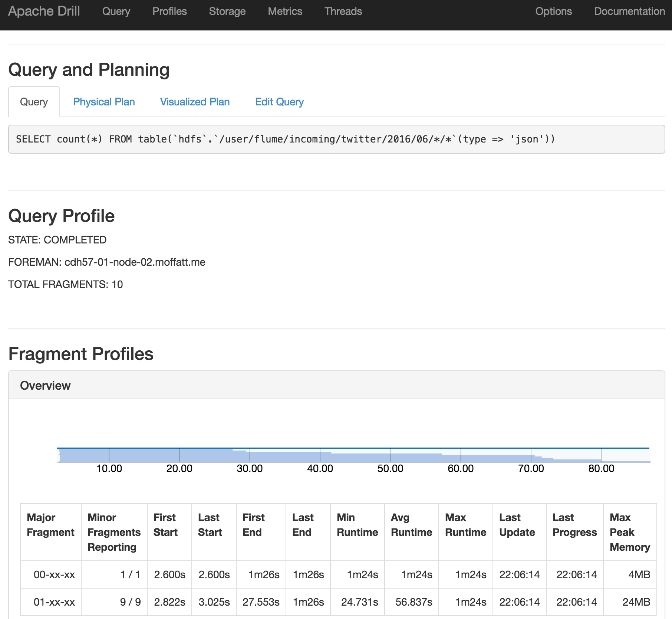Open the Profiles page from navbar
672x619 pixels.
tap(169, 11)
